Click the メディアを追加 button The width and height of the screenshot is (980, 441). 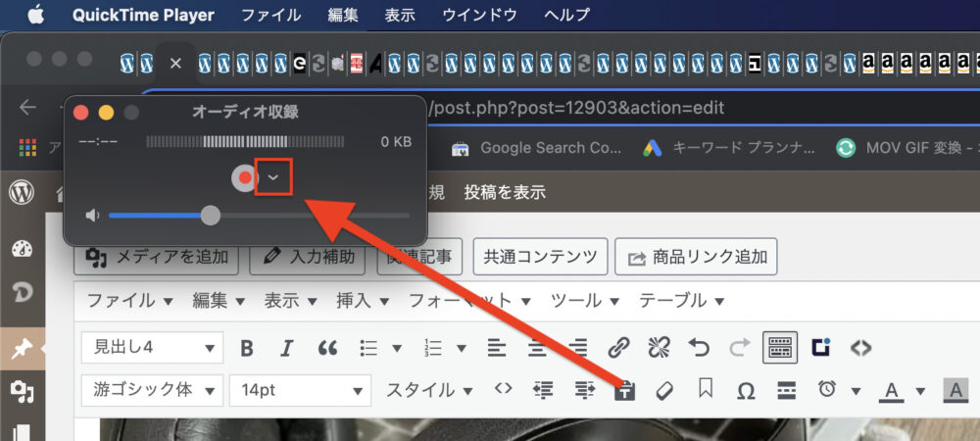point(156,257)
